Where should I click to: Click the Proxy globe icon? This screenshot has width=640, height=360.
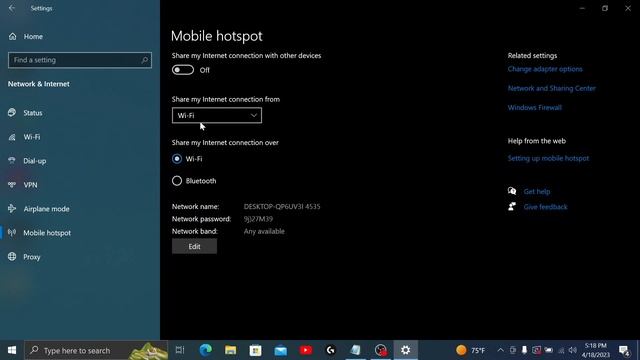click(12, 257)
